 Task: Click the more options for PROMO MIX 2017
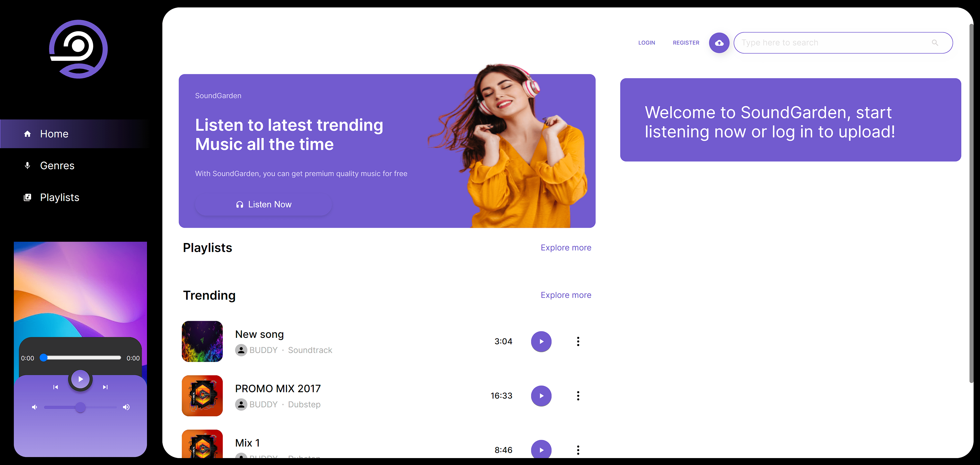coord(577,396)
